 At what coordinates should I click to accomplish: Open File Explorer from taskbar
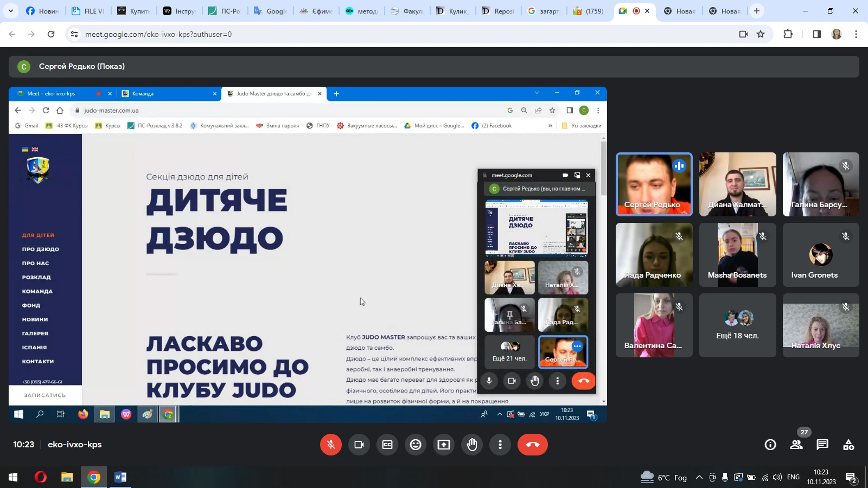coord(67,477)
